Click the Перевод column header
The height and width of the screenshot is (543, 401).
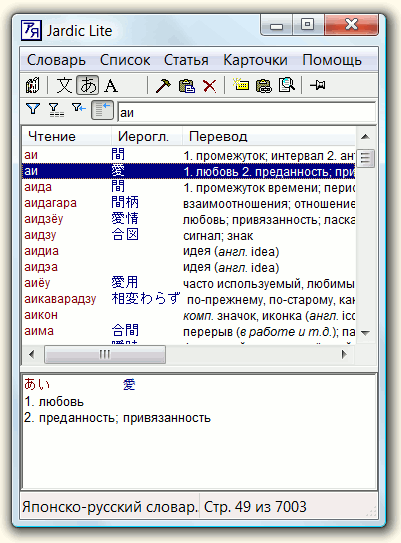pos(269,136)
